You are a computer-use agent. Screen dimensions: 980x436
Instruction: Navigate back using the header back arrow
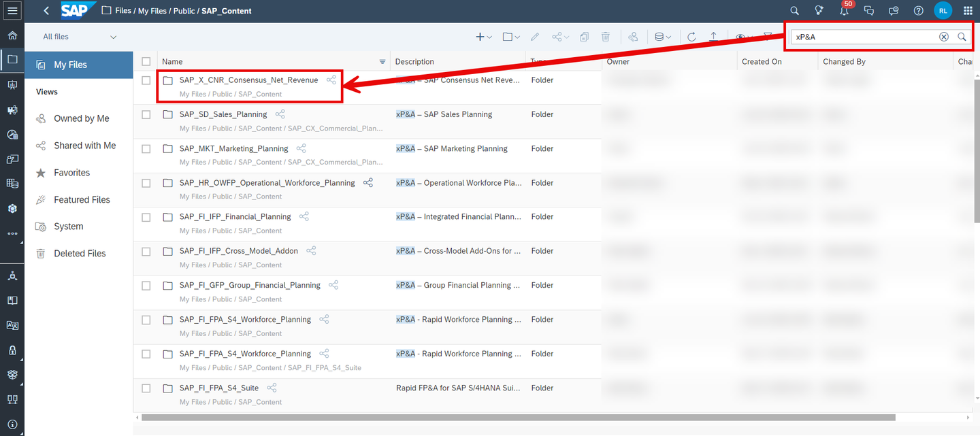(46, 11)
